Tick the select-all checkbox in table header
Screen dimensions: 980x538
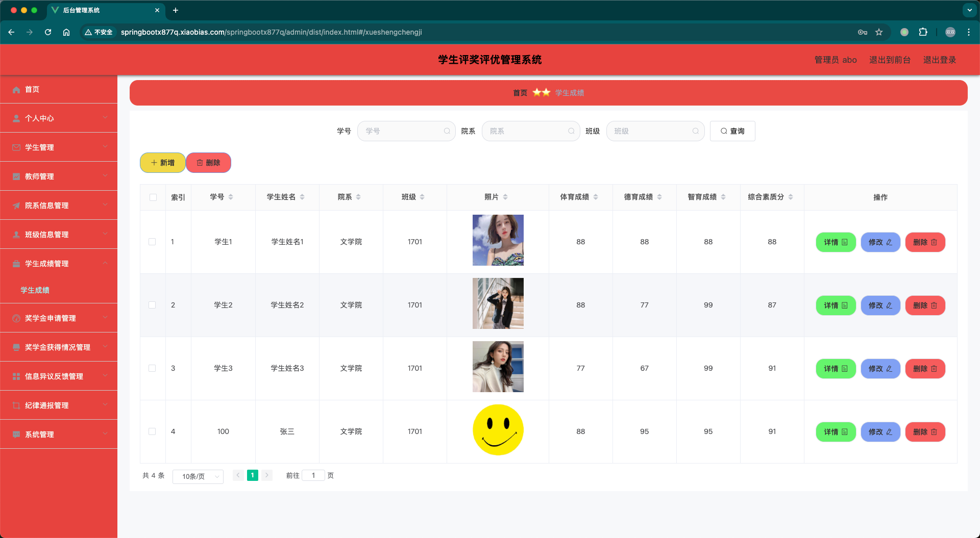point(153,197)
